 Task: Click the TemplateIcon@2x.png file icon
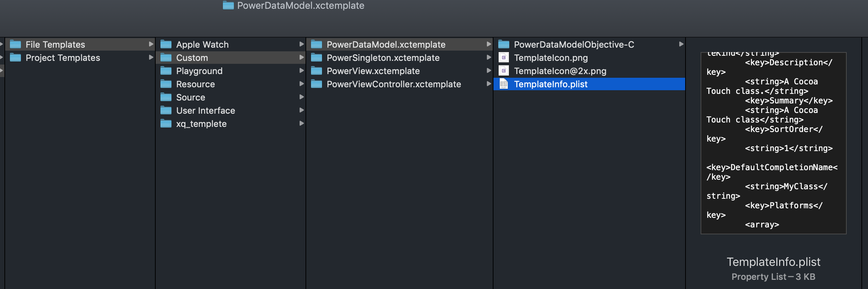click(x=504, y=71)
